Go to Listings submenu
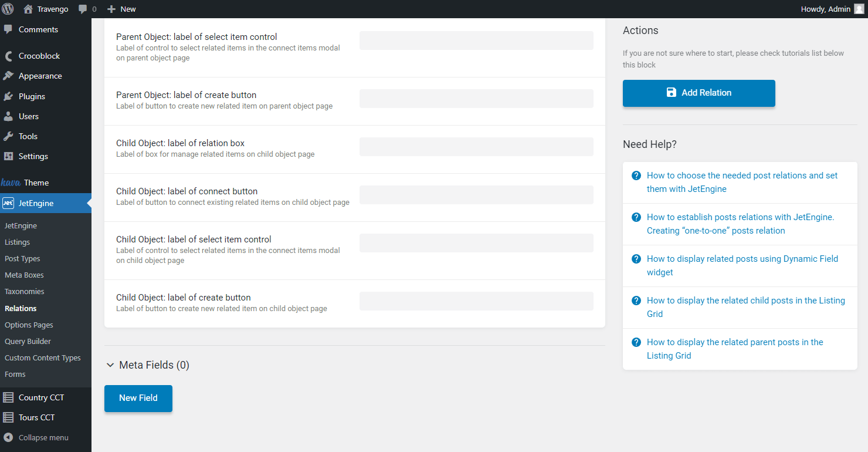Screen dimensions: 868x452 17,242
